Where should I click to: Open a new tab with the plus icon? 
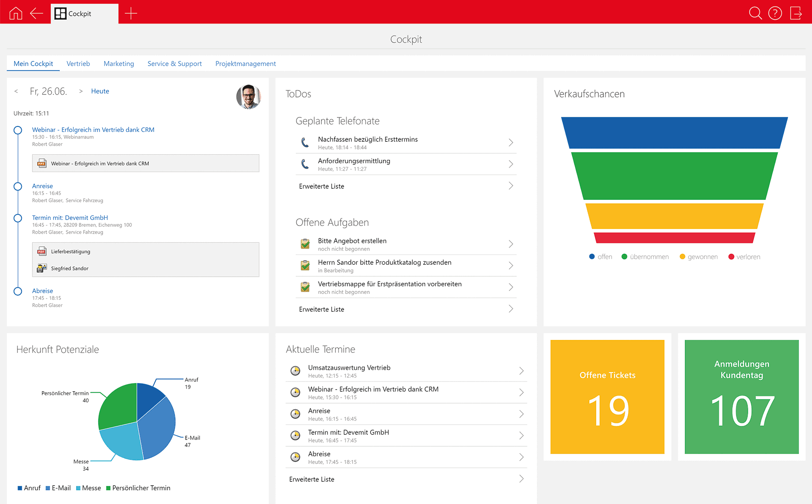131,13
